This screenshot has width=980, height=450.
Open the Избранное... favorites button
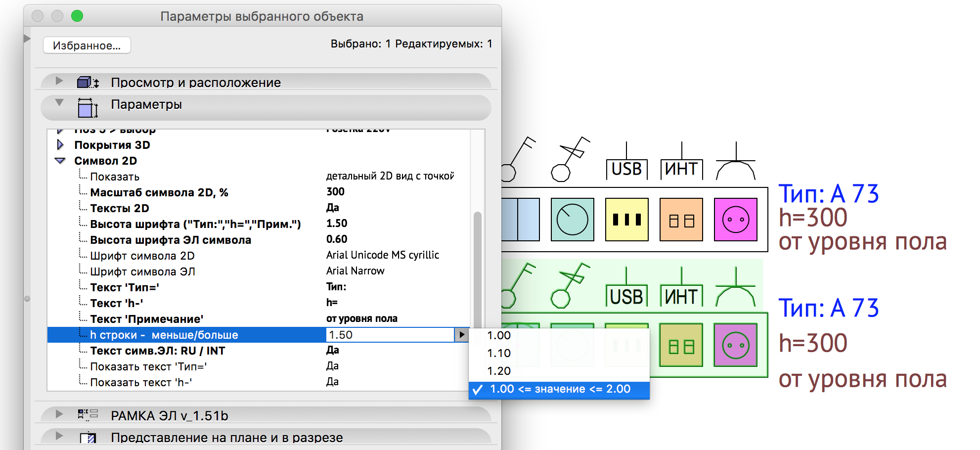click(x=87, y=45)
